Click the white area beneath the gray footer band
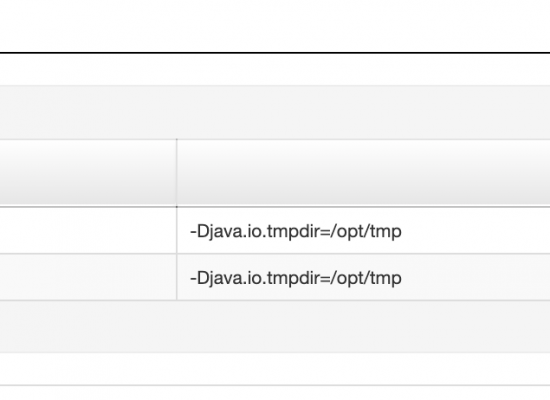Image resolution: width=550 pixels, height=400 pixels. (x=275, y=368)
